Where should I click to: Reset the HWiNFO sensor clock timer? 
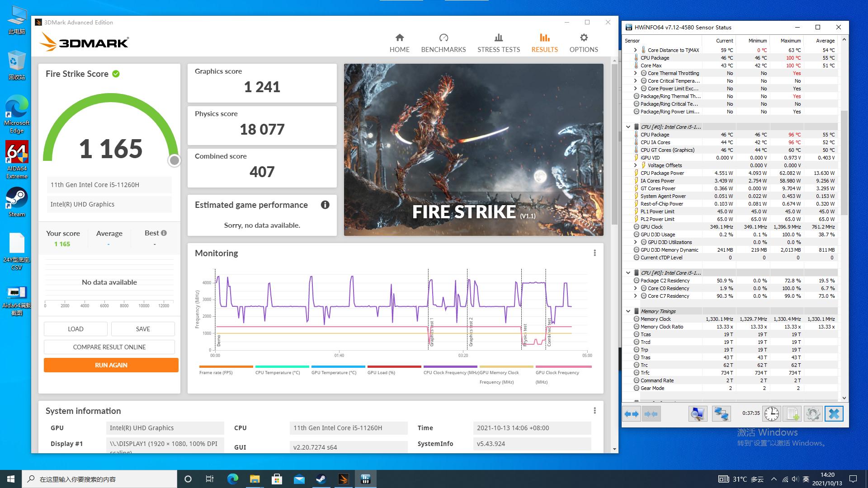[x=771, y=414]
